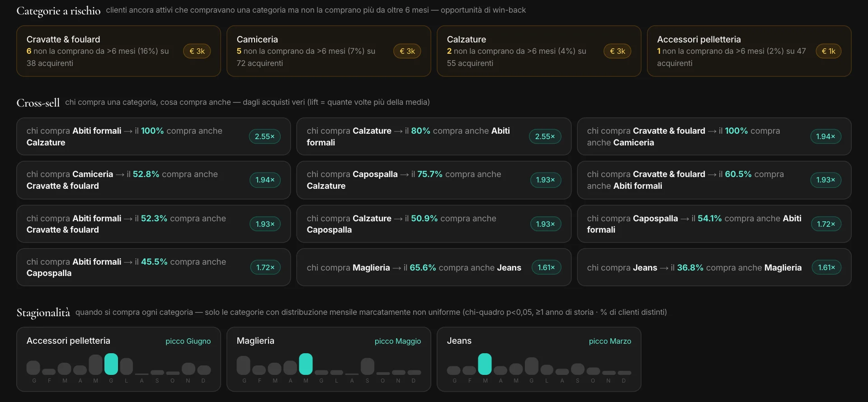The width and height of the screenshot is (868, 402).
Task: Click the May bar in the Accessori pelletteria chart
Action: tap(95, 365)
